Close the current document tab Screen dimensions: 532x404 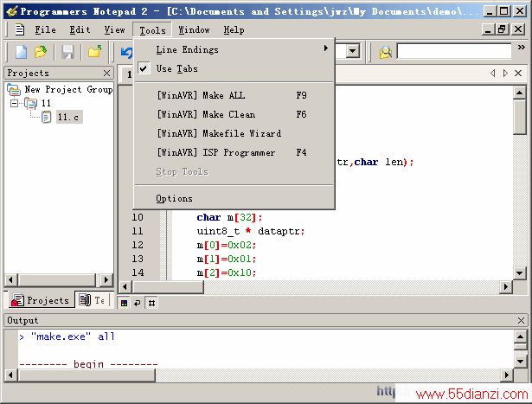point(518,73)
